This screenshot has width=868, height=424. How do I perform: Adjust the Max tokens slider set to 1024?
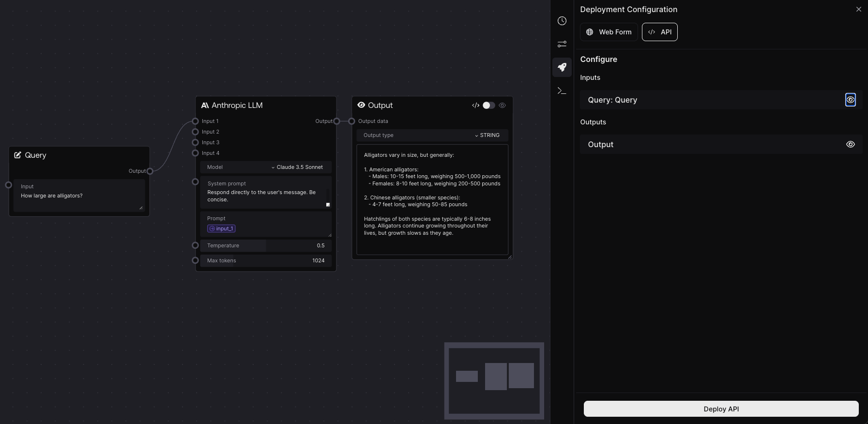point(266,260)
